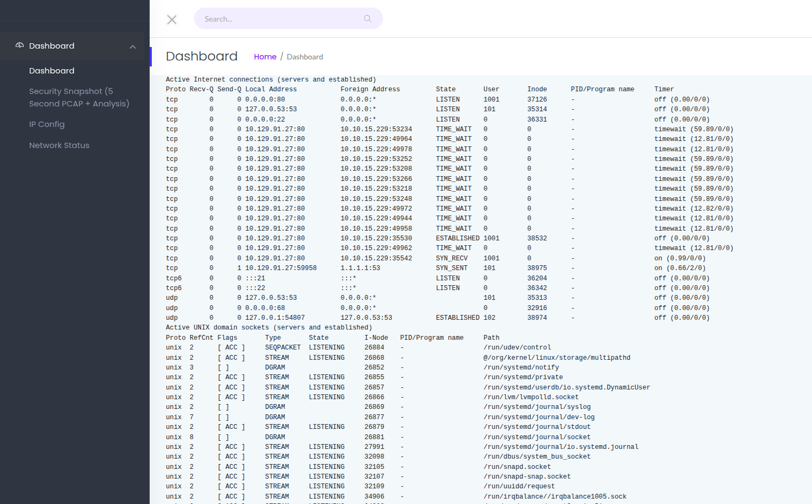Click path /run/lvm/lvmpolld.socket
The image size is (812, 504).
531,397
